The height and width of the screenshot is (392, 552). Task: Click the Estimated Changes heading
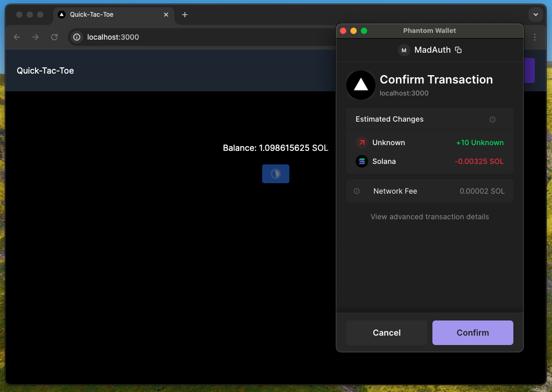(x=390, y=119)
